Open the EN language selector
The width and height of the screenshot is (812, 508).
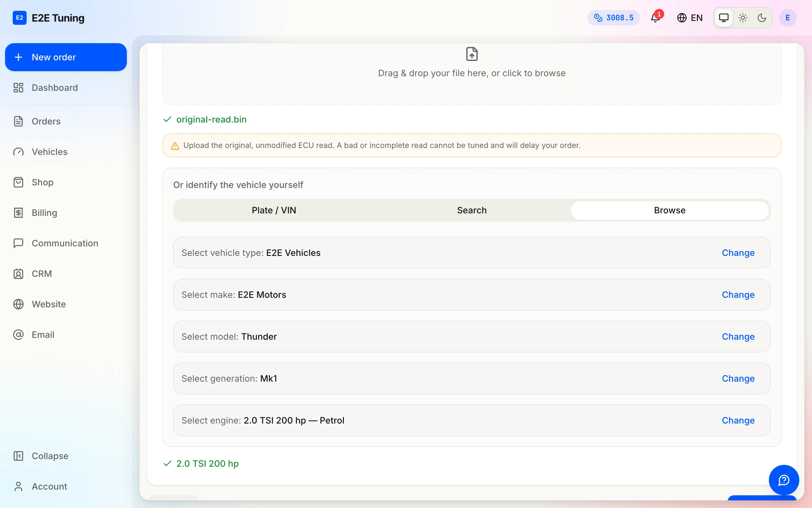690,18
